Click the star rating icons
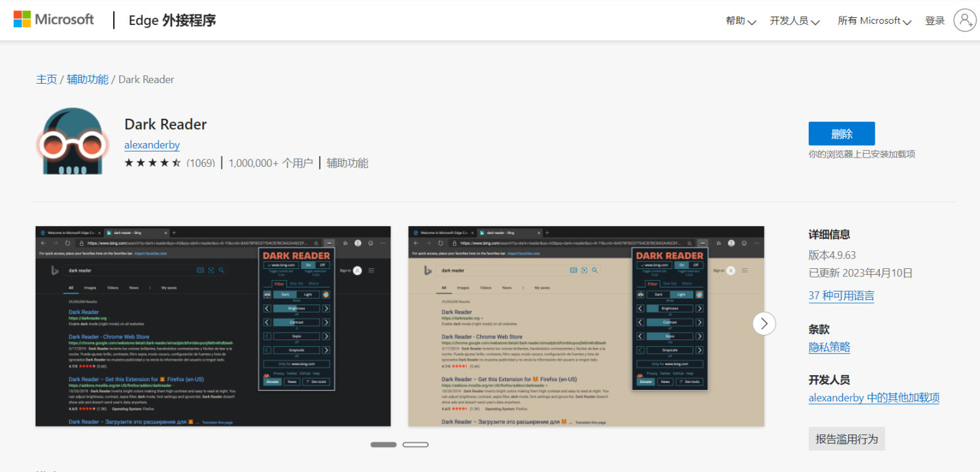 (x=152, y=163)
